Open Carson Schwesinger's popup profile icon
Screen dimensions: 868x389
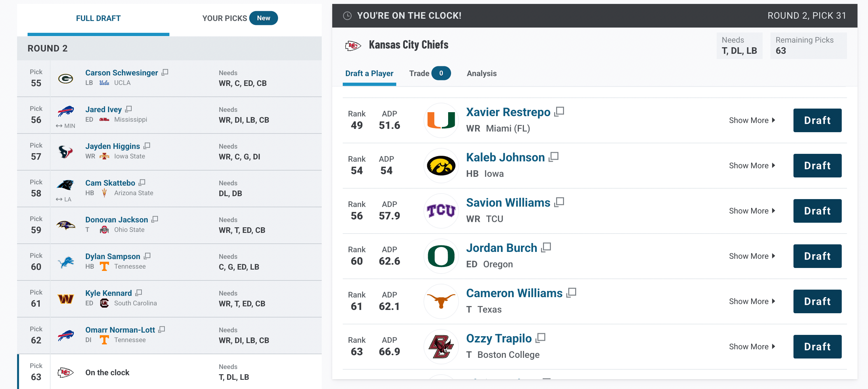(165, 72)
